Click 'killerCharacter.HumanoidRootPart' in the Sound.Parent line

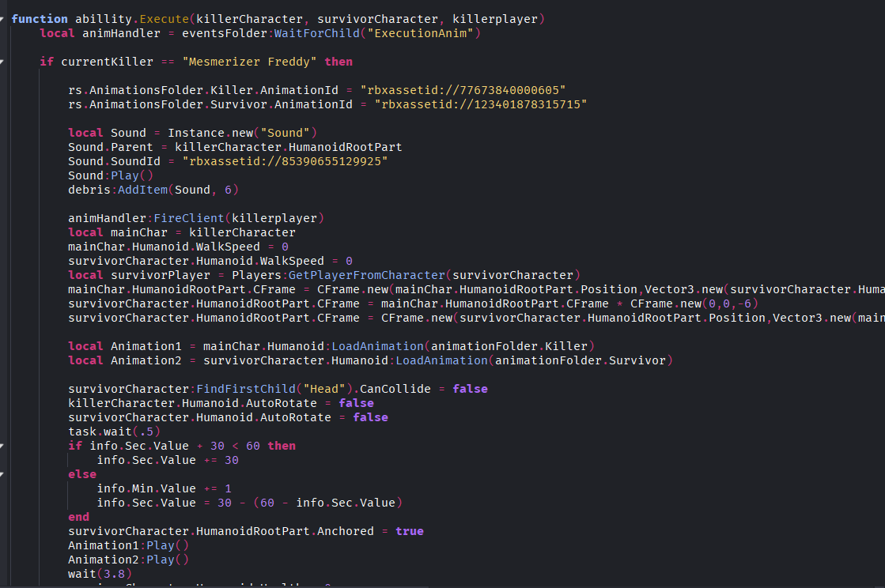289,147
